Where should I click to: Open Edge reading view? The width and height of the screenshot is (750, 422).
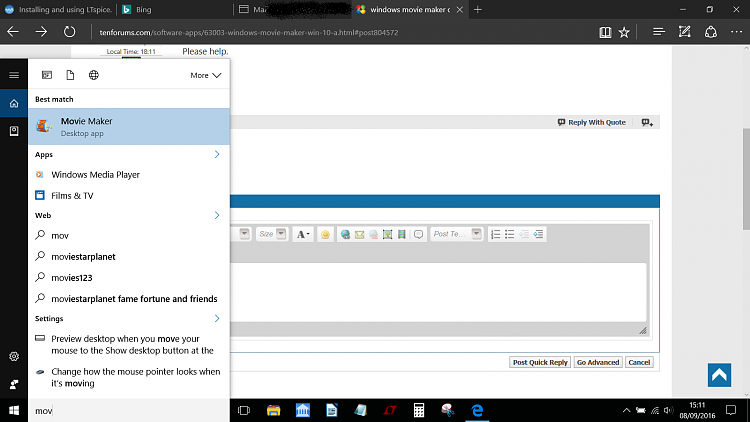point(605,32)
